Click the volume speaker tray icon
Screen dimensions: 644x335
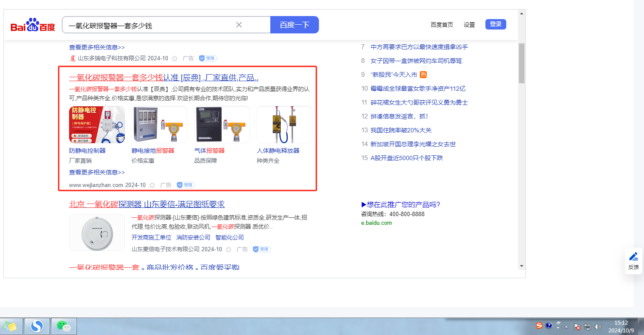coord(598,327)
